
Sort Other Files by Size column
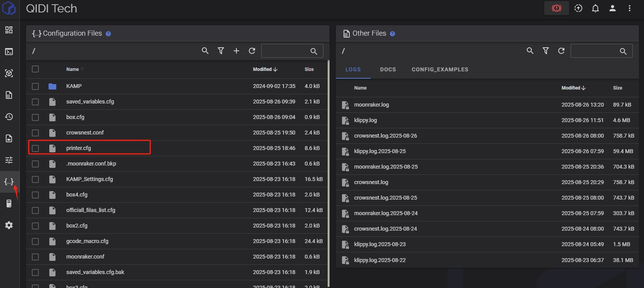click(x=618, y=88)
